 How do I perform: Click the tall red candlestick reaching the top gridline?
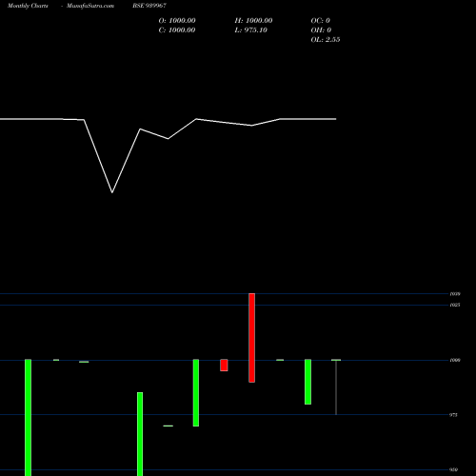[251, 338]
